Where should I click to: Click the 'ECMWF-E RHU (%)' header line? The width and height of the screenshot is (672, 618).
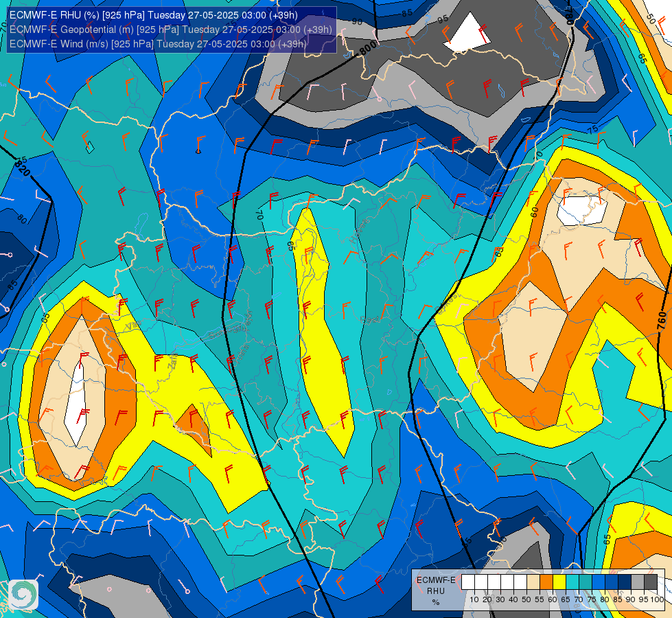click(x=154, y=15)
